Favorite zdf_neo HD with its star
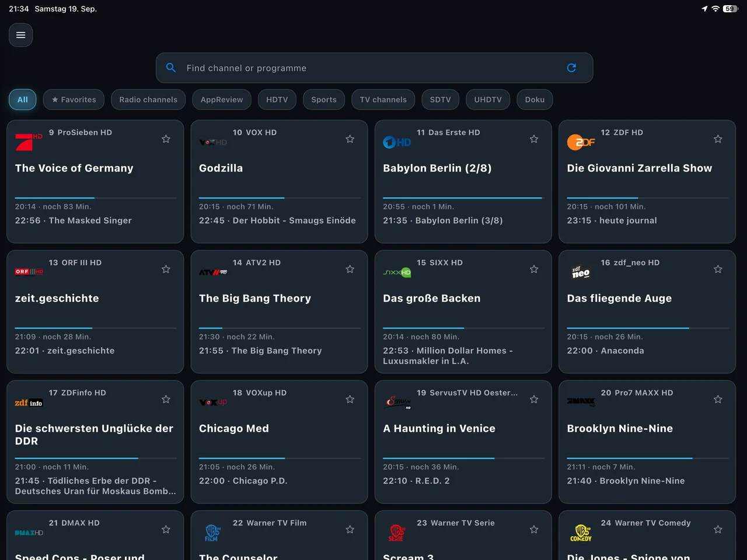The width and height of the screenshot is (747, 560). 718,269
